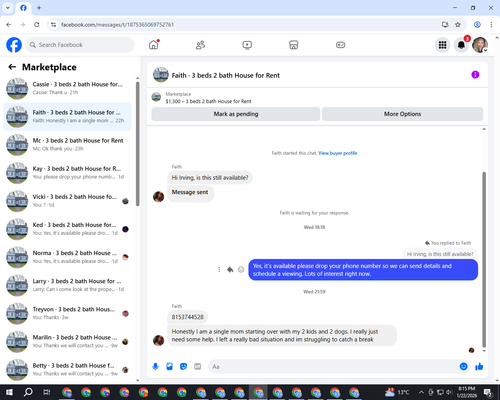Open the site information icon in address bar
This screenshot has height=400, width=500.
point(53,25)
